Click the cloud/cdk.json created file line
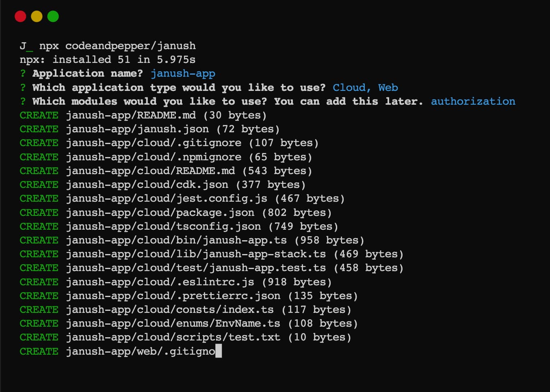Screen dimensions: 550x392 (x=185, y=185)
